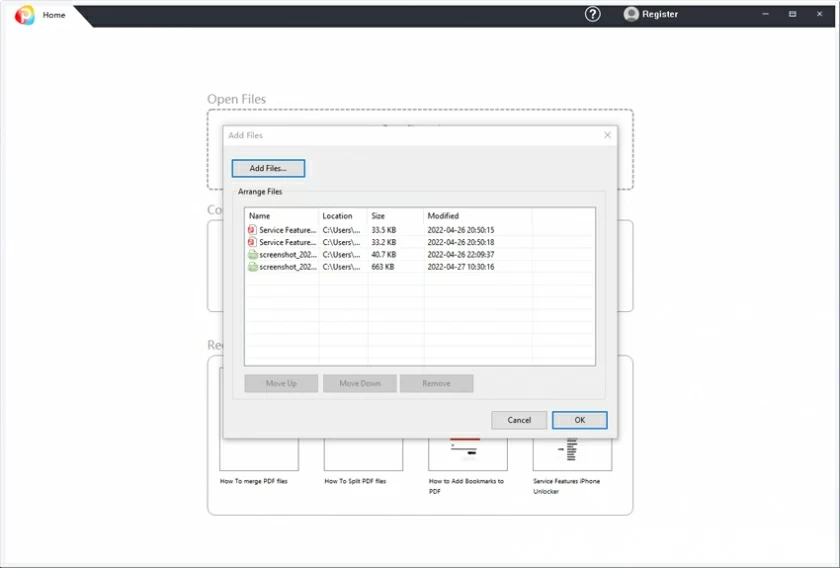This screenshot has width=840, height=568.
Task: Click the PDF icon of the 33.5 KB file
Action: pos(252,230)
